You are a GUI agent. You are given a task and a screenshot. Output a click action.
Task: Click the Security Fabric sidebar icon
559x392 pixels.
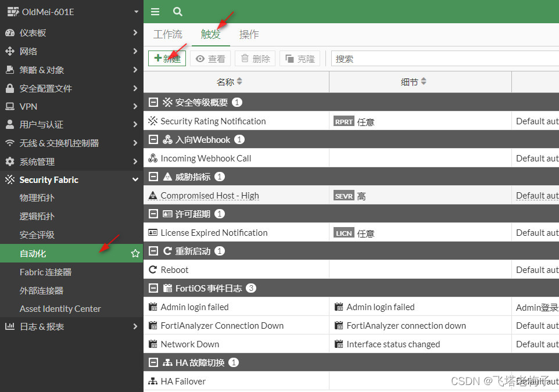click(10, 179)
